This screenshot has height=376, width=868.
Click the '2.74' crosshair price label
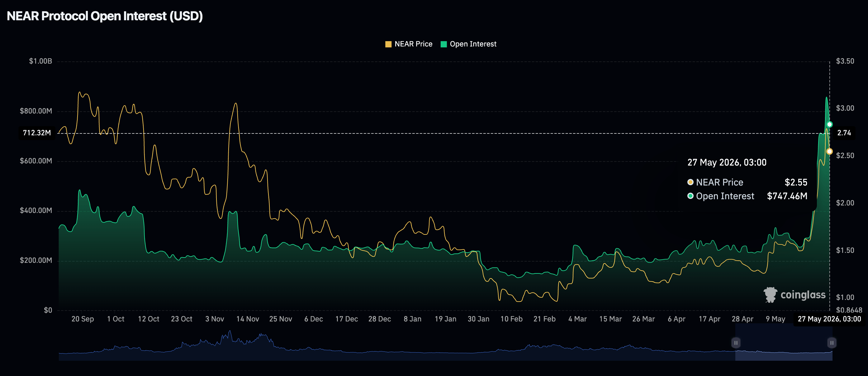[844, 133]
